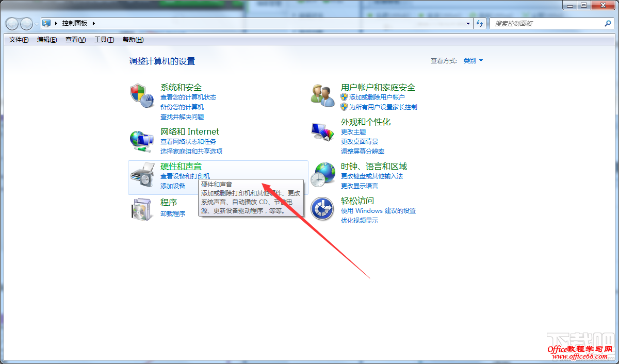Click the Back navigation arrow button

12,23
